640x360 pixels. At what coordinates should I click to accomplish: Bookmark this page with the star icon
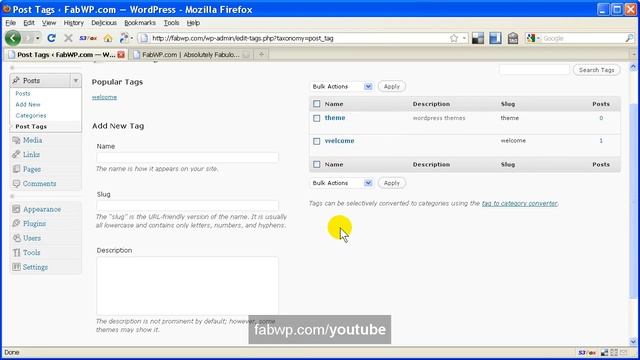pos(454,38)
